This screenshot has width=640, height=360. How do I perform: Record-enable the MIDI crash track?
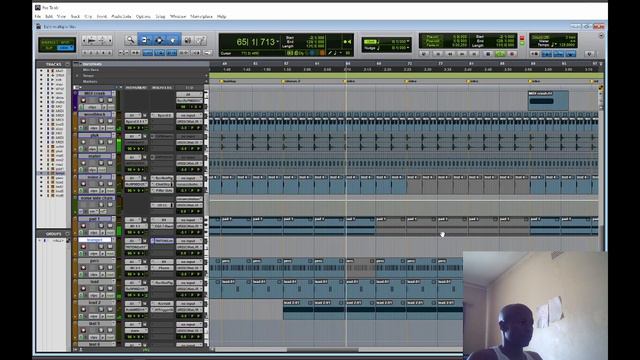point(83,100)
